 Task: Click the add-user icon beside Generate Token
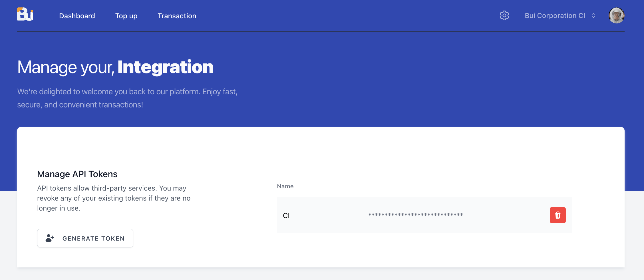click(50, 238)
